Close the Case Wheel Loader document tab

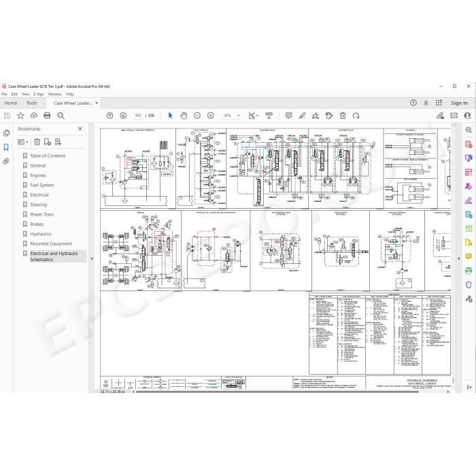click(97, 103)
